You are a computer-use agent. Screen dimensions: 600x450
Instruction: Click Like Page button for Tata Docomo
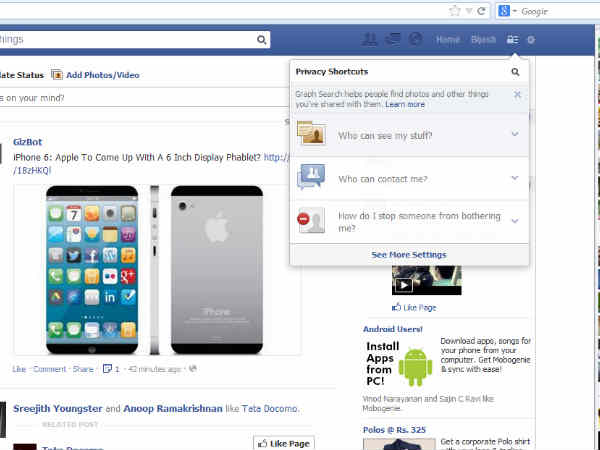point(283,442)
